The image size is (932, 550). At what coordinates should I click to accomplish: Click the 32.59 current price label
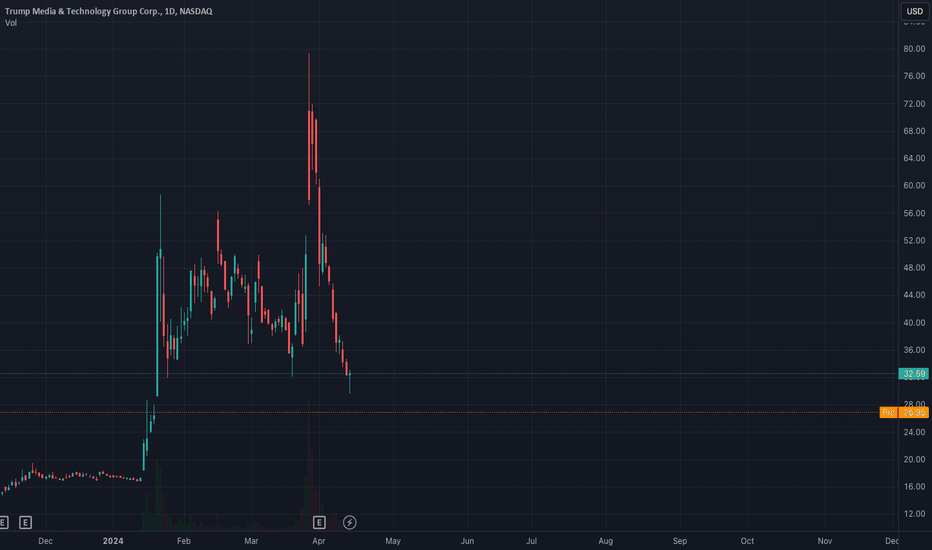[x=914, y=374]
